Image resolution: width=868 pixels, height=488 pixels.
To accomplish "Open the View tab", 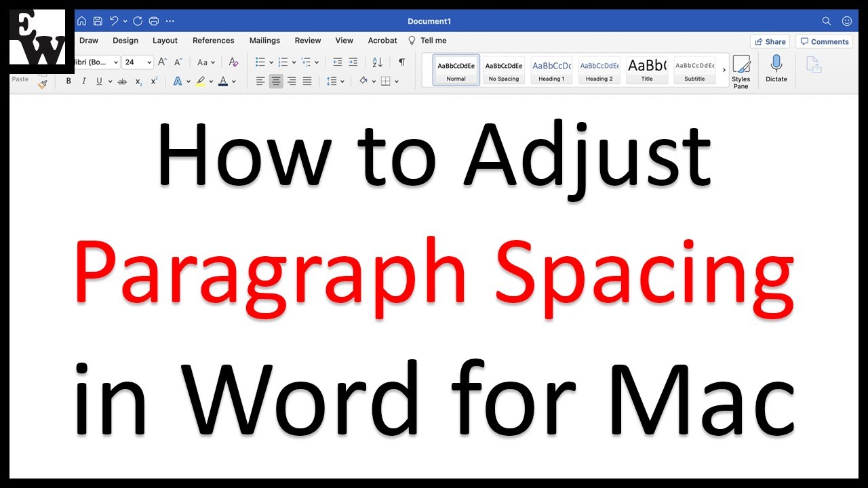I will (x=344, y=41).
